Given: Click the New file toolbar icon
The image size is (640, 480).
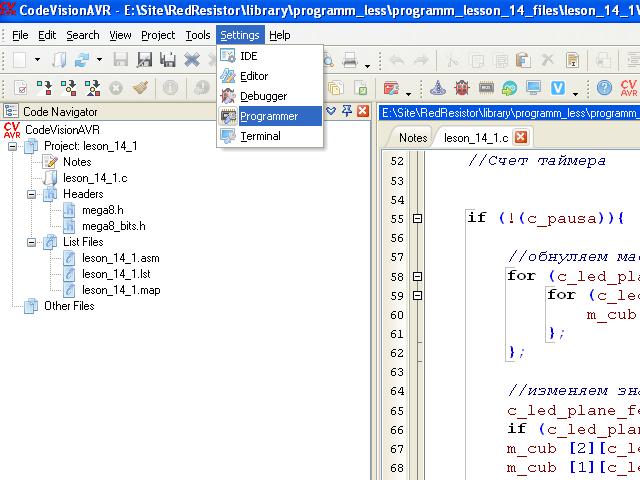Looking at the screenshot, I should [x=20, y=60].
